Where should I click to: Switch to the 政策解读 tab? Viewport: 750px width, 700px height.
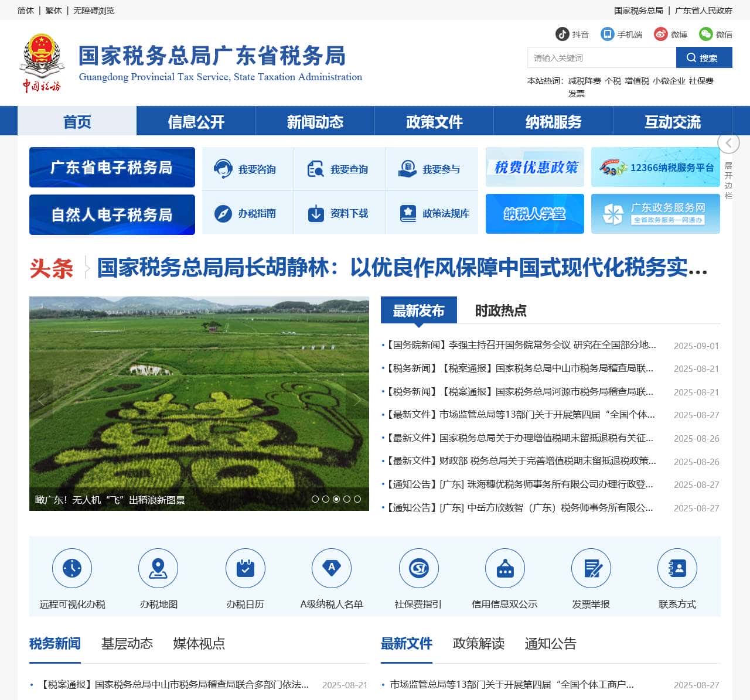pos(478,644)
